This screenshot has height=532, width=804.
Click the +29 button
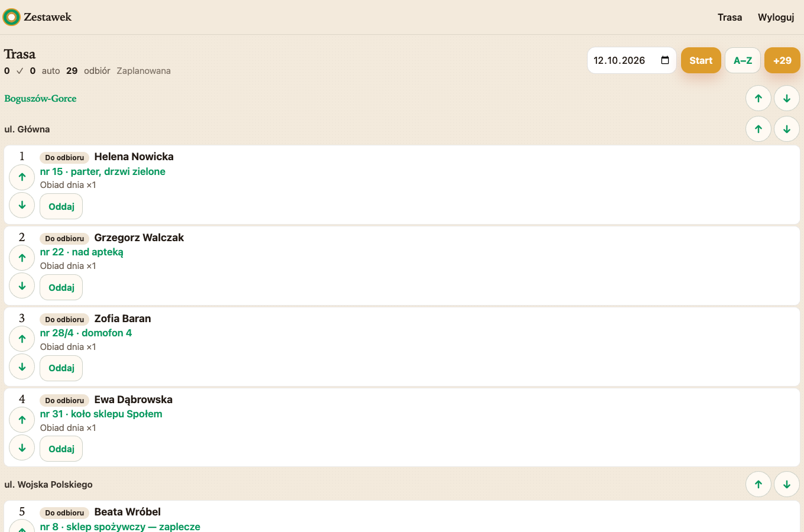pos(782,60)
